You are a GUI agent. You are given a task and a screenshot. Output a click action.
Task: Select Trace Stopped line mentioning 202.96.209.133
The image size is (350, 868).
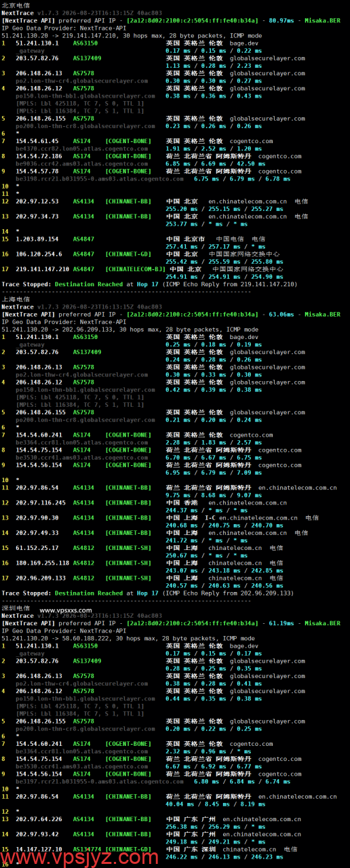click(147, 593)
